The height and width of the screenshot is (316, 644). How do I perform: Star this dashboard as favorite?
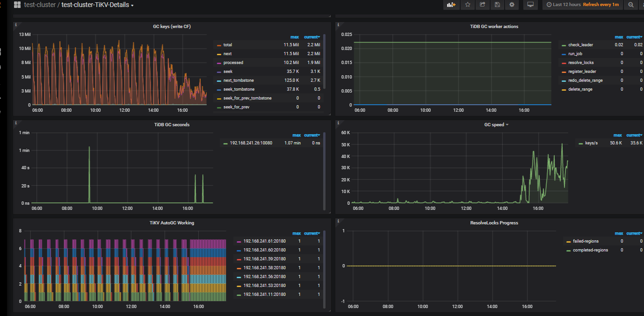[x=467, y=5]
